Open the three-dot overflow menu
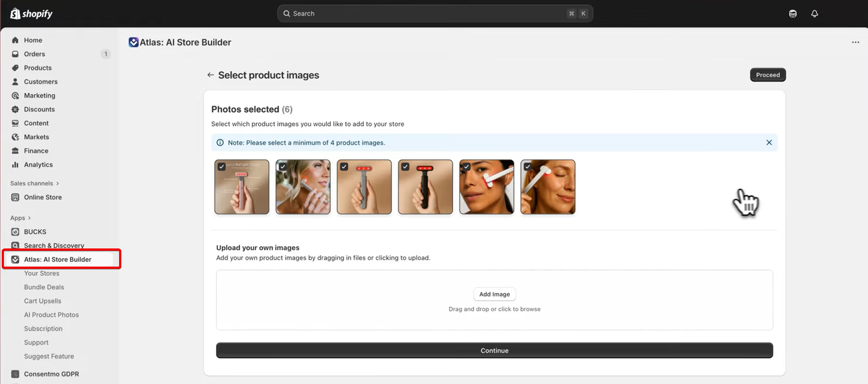The width and height of the screenshot is (868, 384). pos(856,42)
